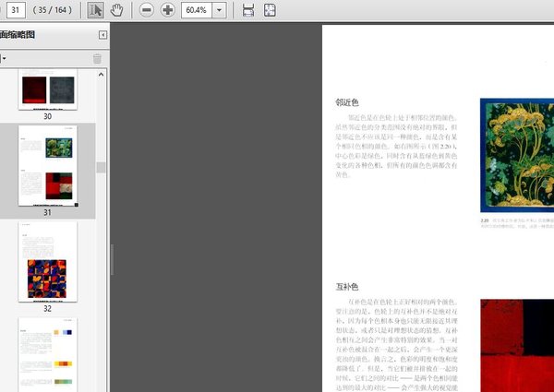Click the page label 32 under thumbnail
Screen dimensions: 554x392
47,308
